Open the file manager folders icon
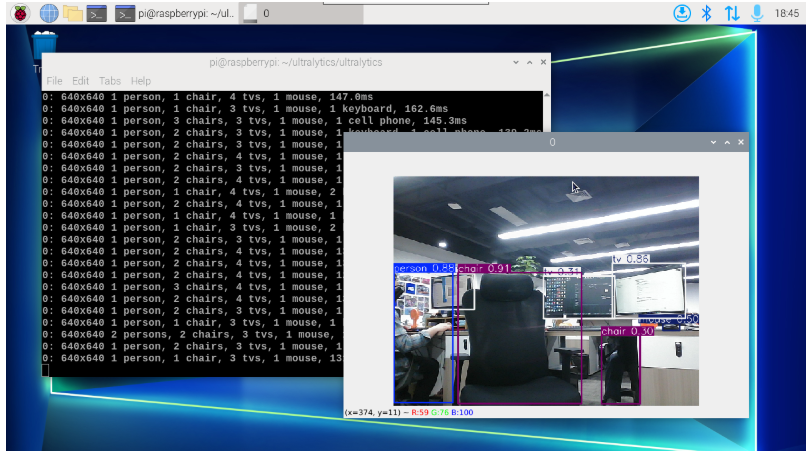807x451 pixels. point(73,13)
